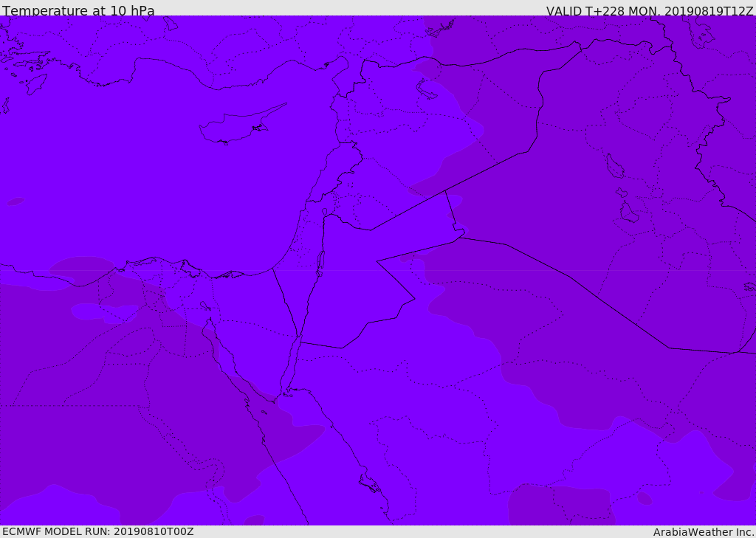Click the island of Cyprus on map
This screenshot has height=538, width=756.
point(241,125)
